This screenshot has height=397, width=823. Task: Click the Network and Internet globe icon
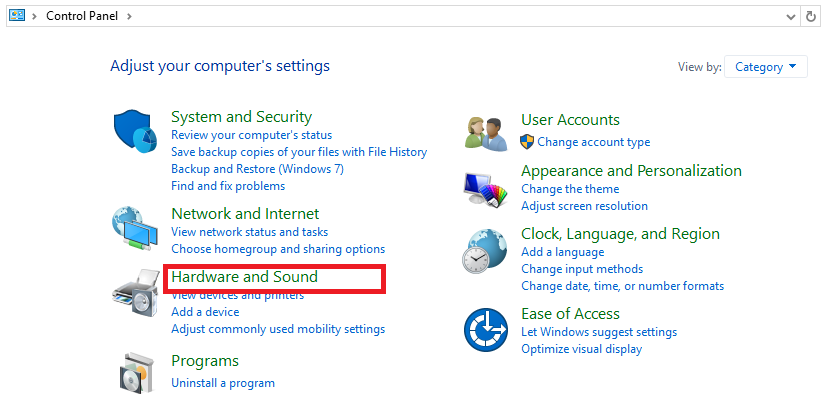(x=134, y=227)
